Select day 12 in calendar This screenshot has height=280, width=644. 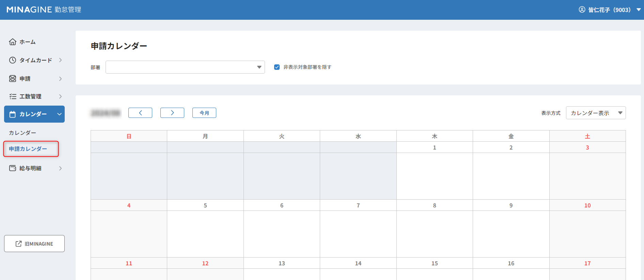[x=205, y=263]
